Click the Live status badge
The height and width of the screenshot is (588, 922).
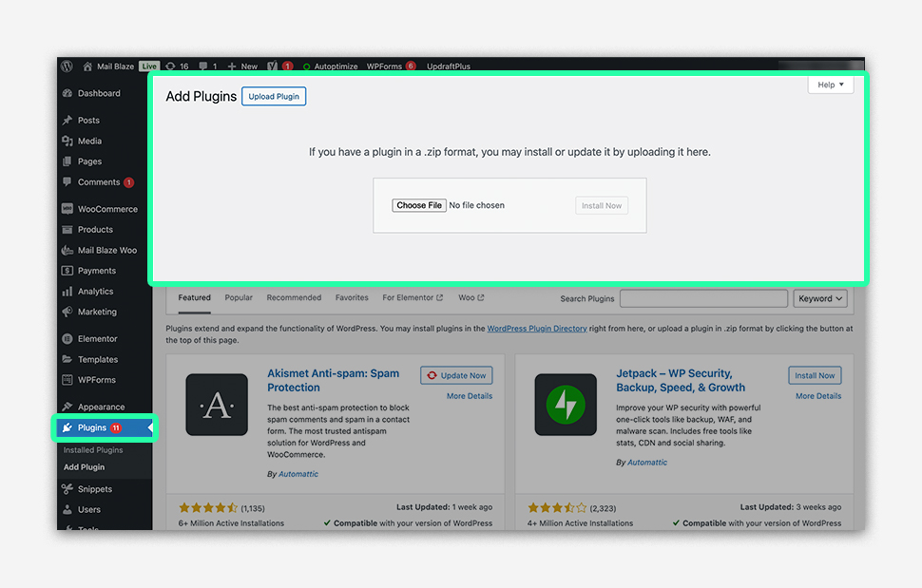149,66
